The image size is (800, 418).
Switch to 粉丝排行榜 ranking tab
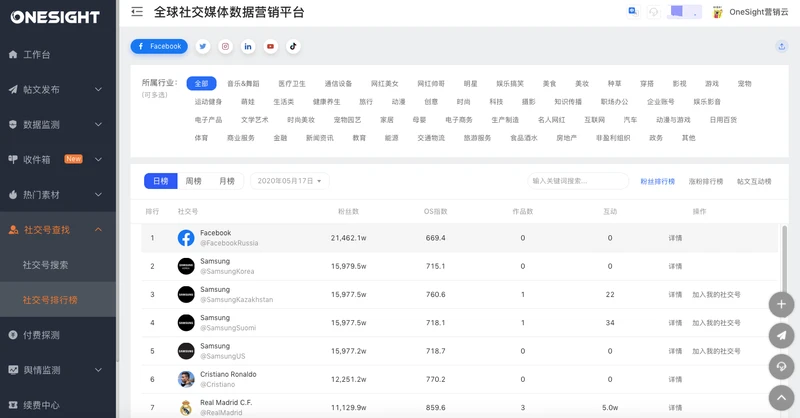(658, 181)
